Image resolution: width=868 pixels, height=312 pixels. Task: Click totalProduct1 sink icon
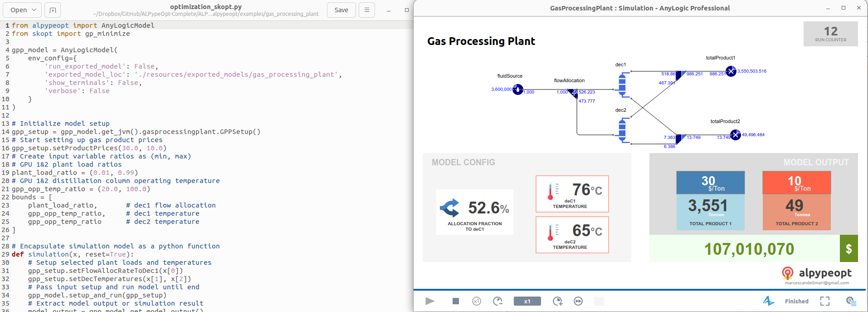731,71
